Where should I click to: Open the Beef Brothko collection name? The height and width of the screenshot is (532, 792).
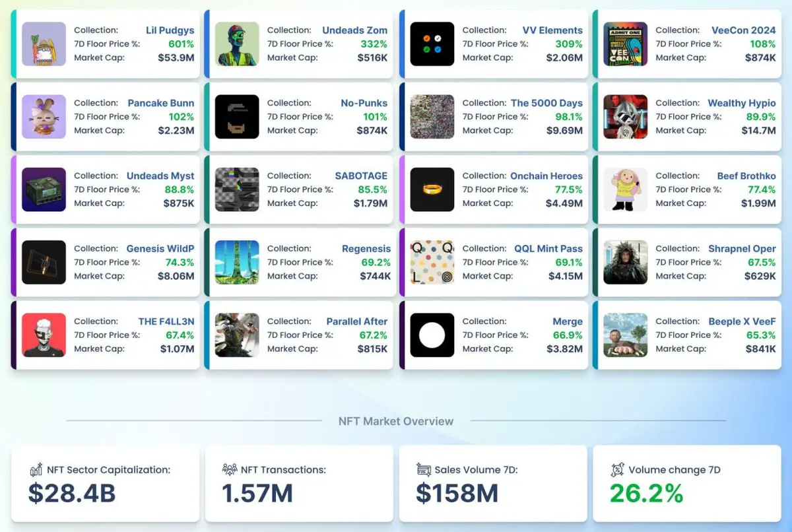coord(746,176)
